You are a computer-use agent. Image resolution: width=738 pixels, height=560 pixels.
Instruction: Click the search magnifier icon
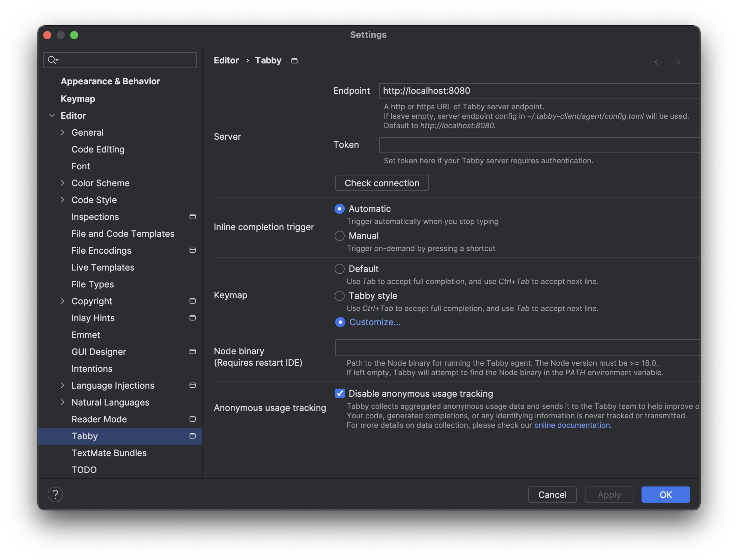[52, 60]
